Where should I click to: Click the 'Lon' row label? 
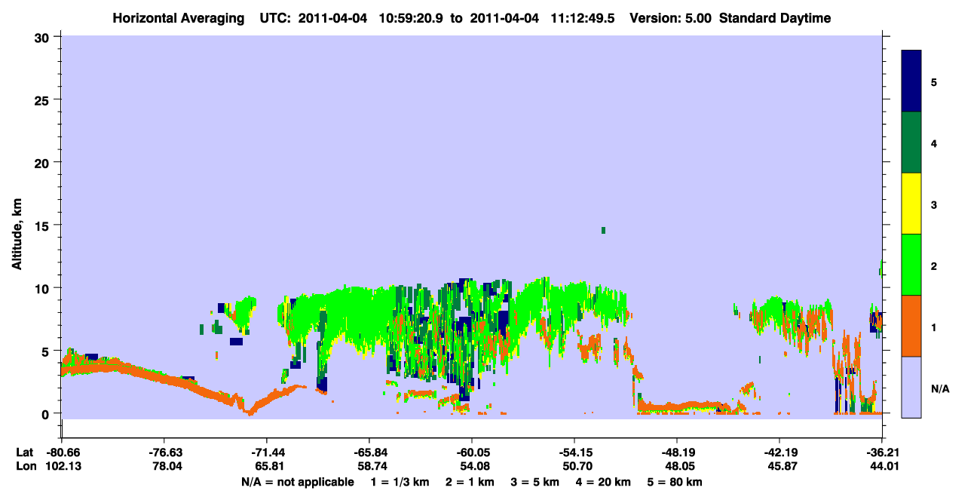coord(25,466)
